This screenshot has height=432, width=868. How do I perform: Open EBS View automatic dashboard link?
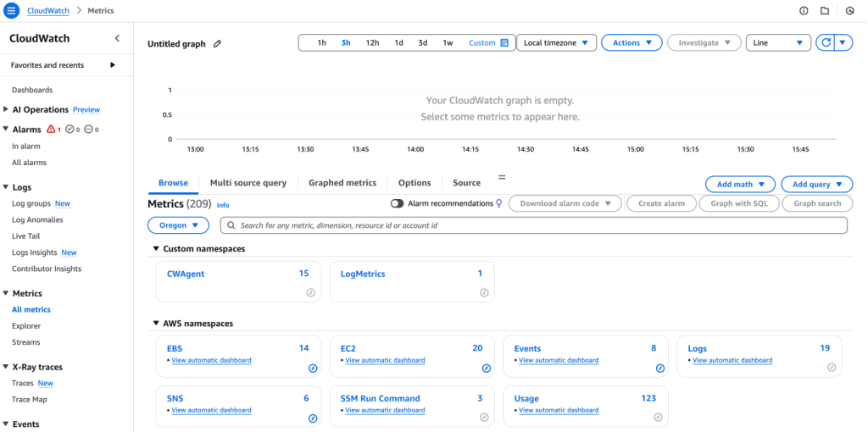(x=211, y=361)
